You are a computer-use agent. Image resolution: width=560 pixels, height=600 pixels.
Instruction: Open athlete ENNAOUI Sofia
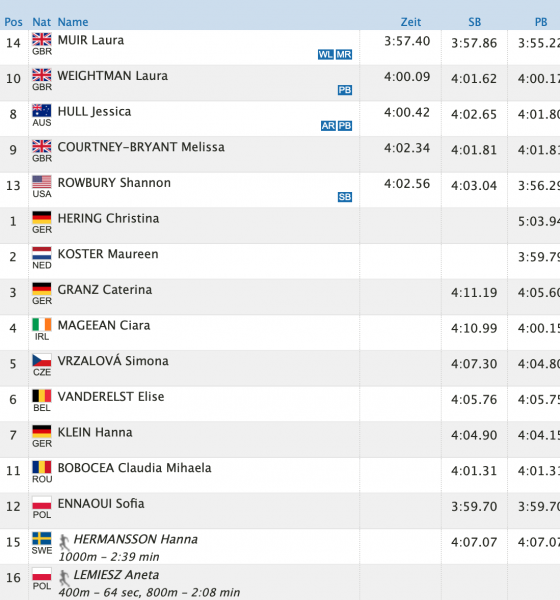[x=101, y=504]
